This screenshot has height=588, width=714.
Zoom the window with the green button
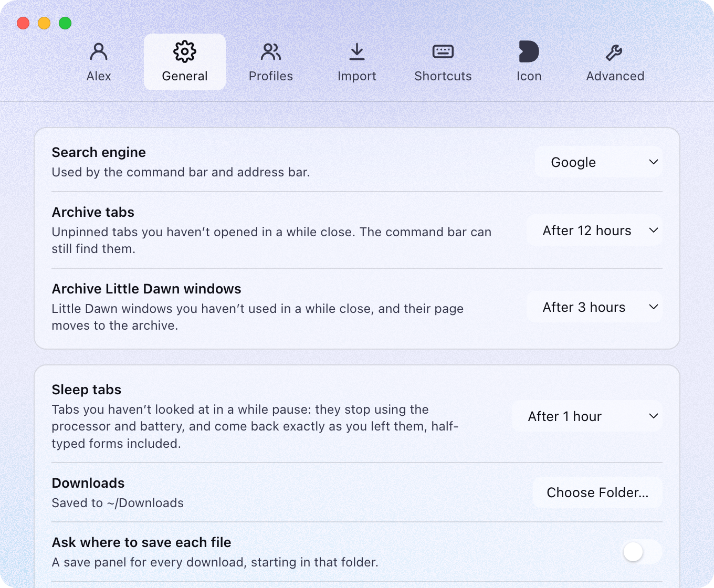tap(65, 23)
